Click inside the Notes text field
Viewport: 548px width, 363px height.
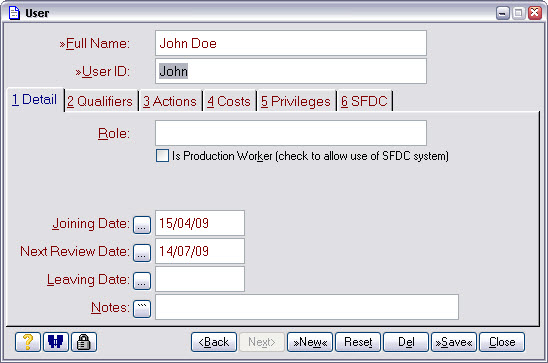[307, 307]
